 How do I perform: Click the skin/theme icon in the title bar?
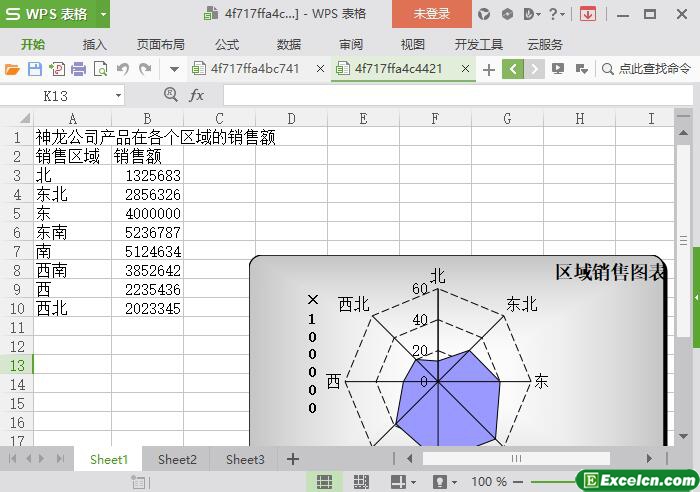(x=484, y=14)
